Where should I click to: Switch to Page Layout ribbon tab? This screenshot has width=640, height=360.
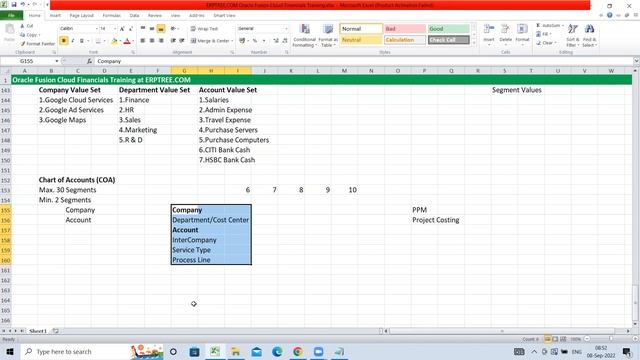(x=82, y=16)
